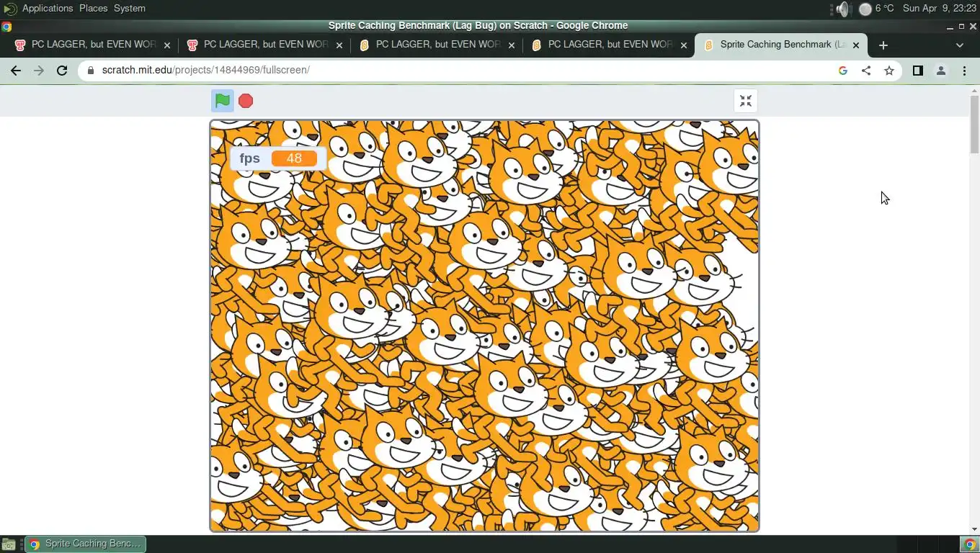Image resolution: width=980 pixels, height=553 pixels.
Task: Click the Chrome icon in bottom-right tray
Action: [970, 544]
